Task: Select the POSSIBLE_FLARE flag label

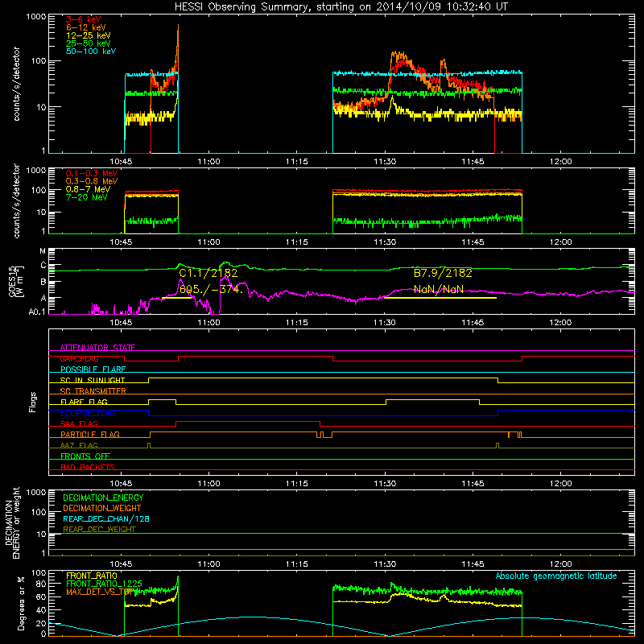Action: pyautogui.click(x=93, y=369)
